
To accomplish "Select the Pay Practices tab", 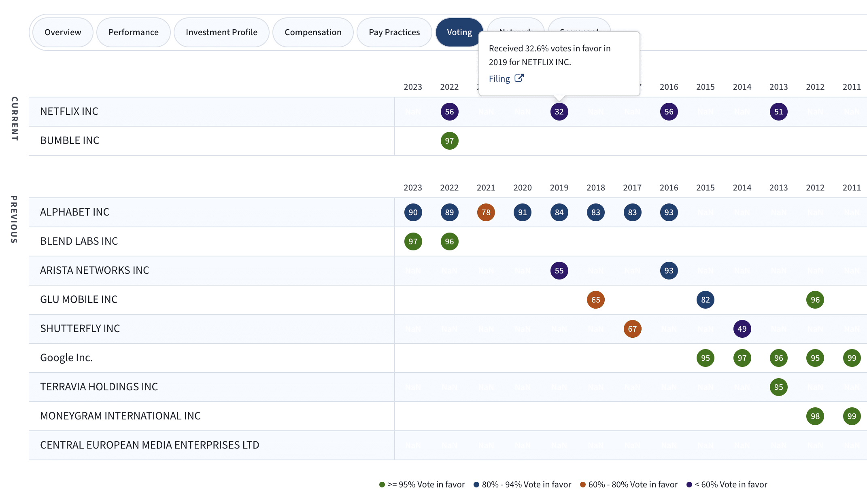I will pos(394,32).
